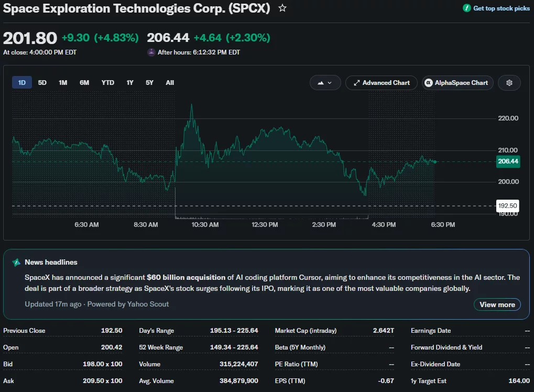
Task: Show the All time chart range
Action: [170, 82]
